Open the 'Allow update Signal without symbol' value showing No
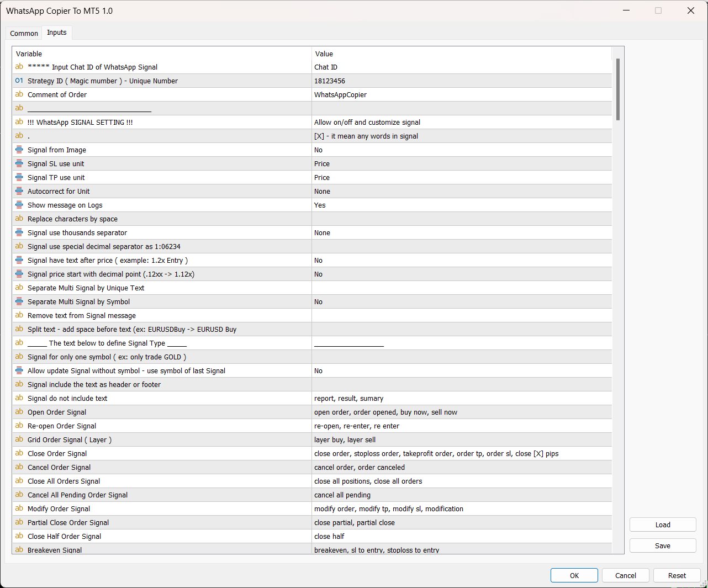Viewport: 708px width, 588px height. pos(462,370)
